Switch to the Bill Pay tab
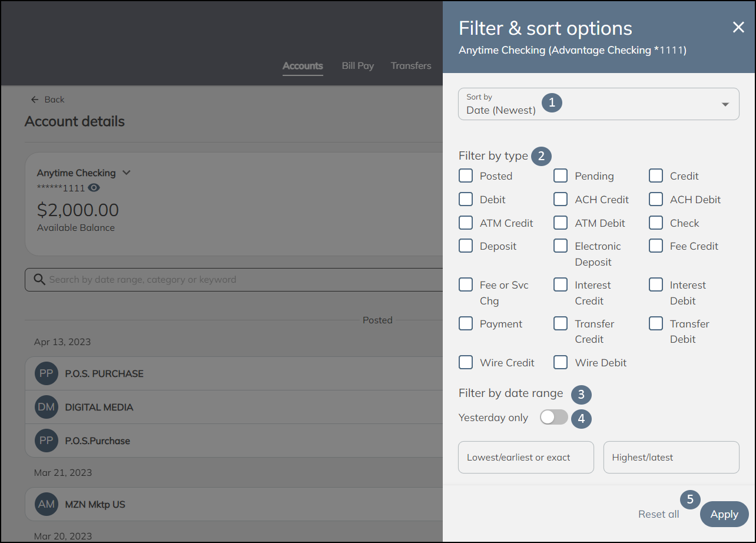Viewport: 756px width, 543px height. [x=357, y=66]
